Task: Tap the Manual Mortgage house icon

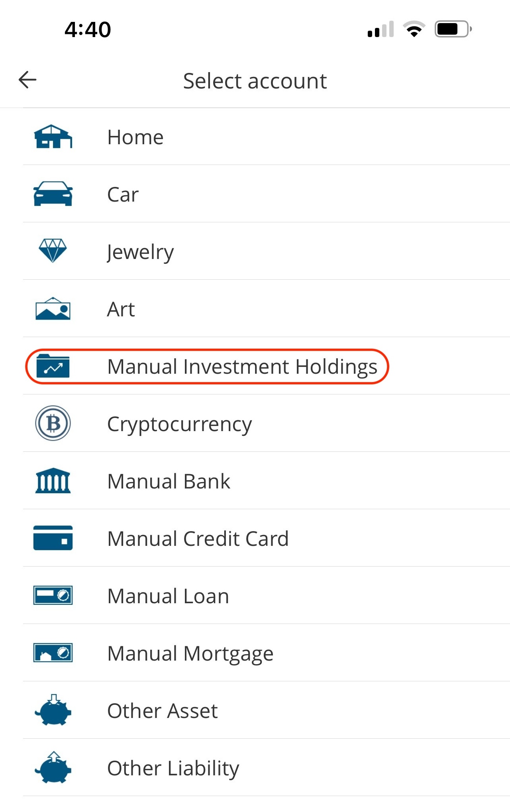Action: pyautogui.click(x=53, y=653)
